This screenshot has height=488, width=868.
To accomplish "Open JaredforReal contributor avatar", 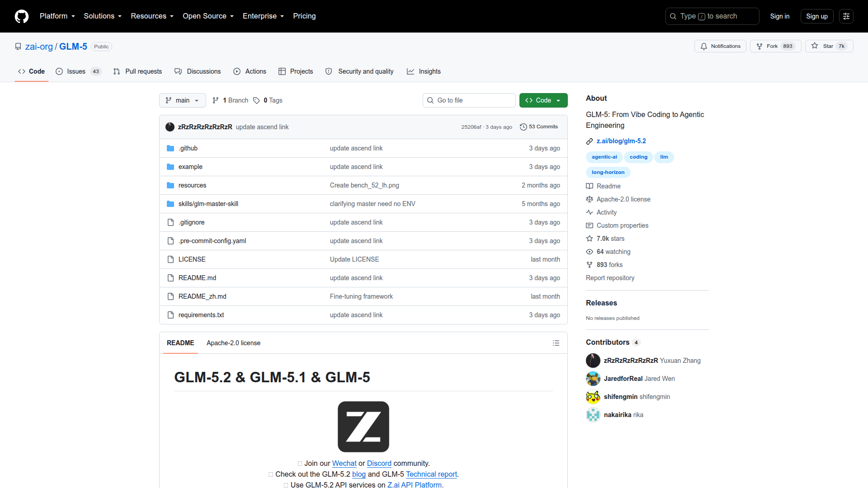I will point(593,379).
